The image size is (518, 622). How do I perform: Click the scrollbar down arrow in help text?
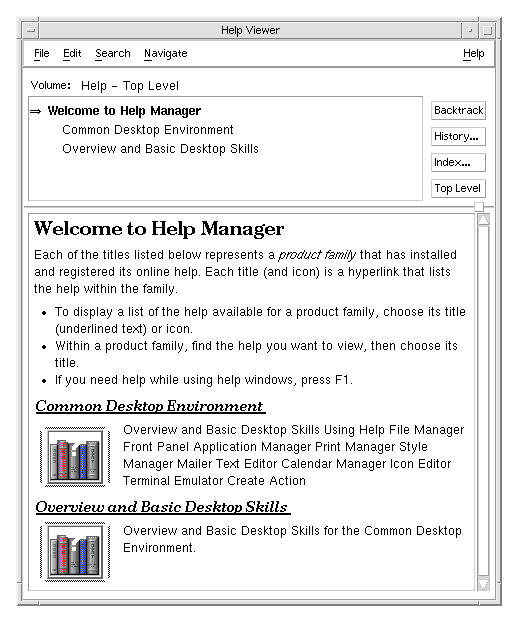[x=483, y=585]
